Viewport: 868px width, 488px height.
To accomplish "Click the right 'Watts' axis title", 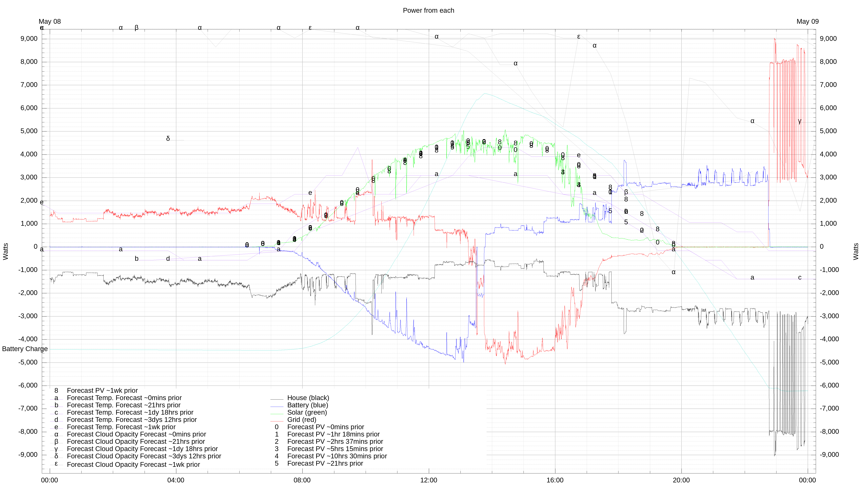I will click(x=855, y=251).
